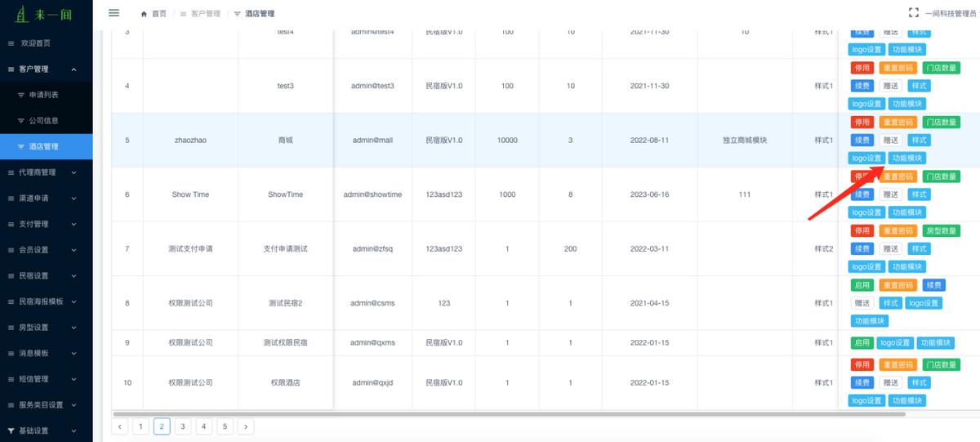980x442 pixels.
Task: Click 赠送 in the zhaozhao row
Action: click(890, 141)
